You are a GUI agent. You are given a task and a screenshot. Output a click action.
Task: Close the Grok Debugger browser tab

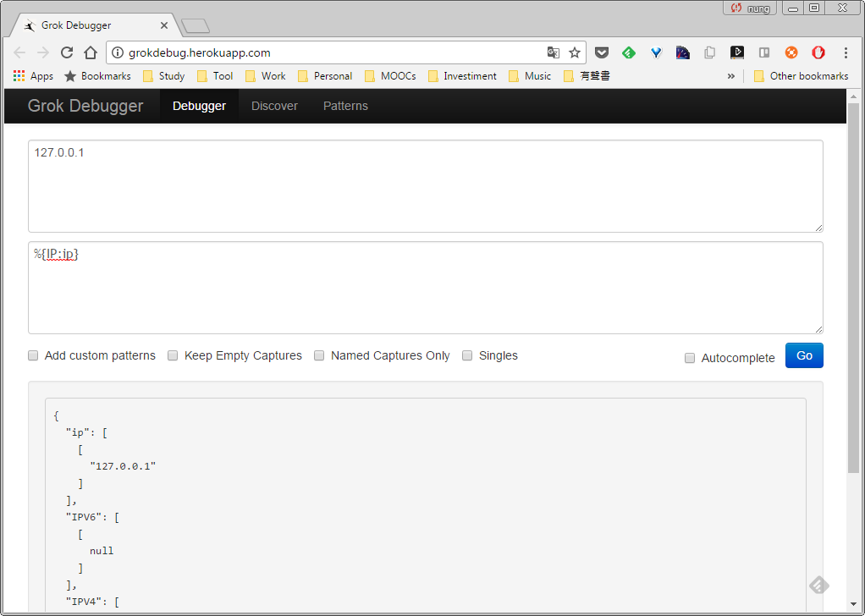(164, 25)
